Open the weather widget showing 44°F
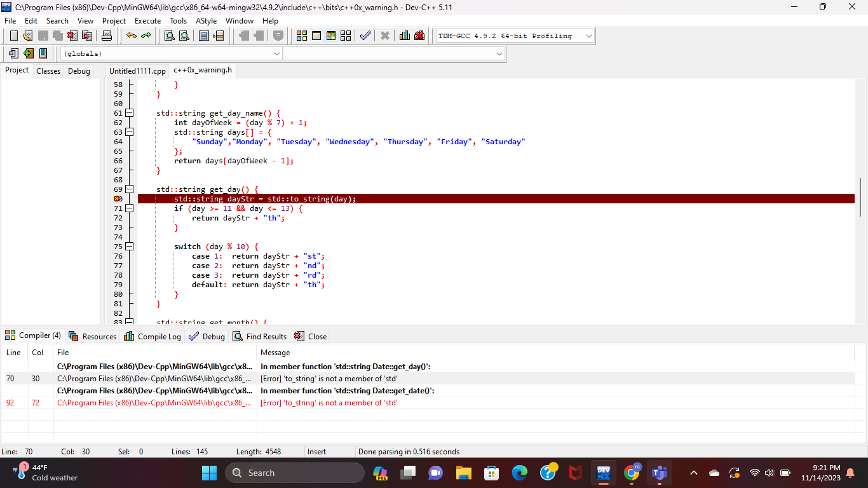Screen dimensions: 868x488 [46, 473]
